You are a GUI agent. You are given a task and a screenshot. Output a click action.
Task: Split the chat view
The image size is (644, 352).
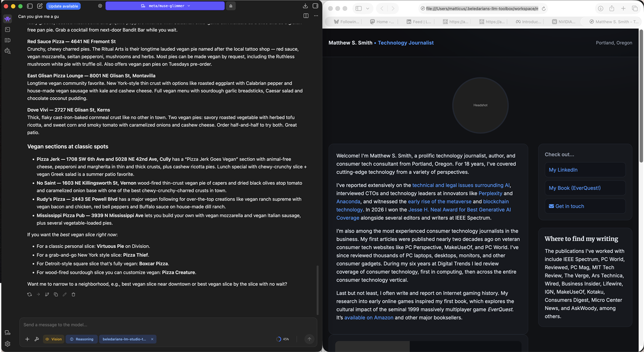click(x=306, y=16)
